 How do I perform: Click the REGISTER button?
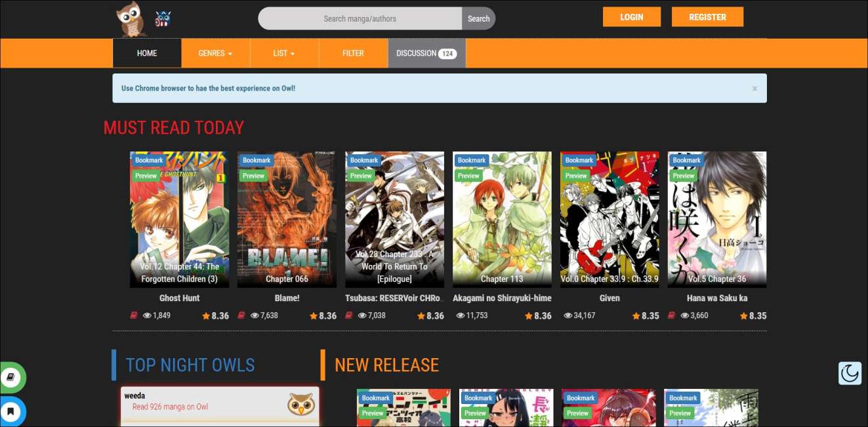click(707, 17)
